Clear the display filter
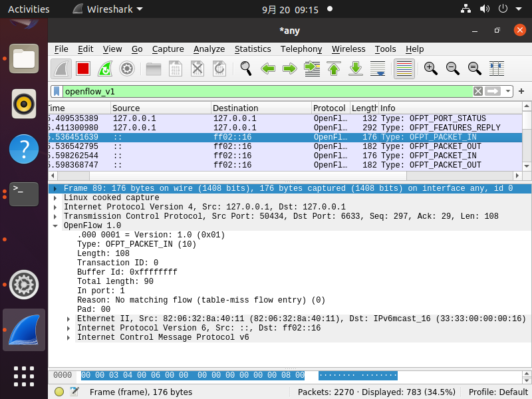 point(478,91)
